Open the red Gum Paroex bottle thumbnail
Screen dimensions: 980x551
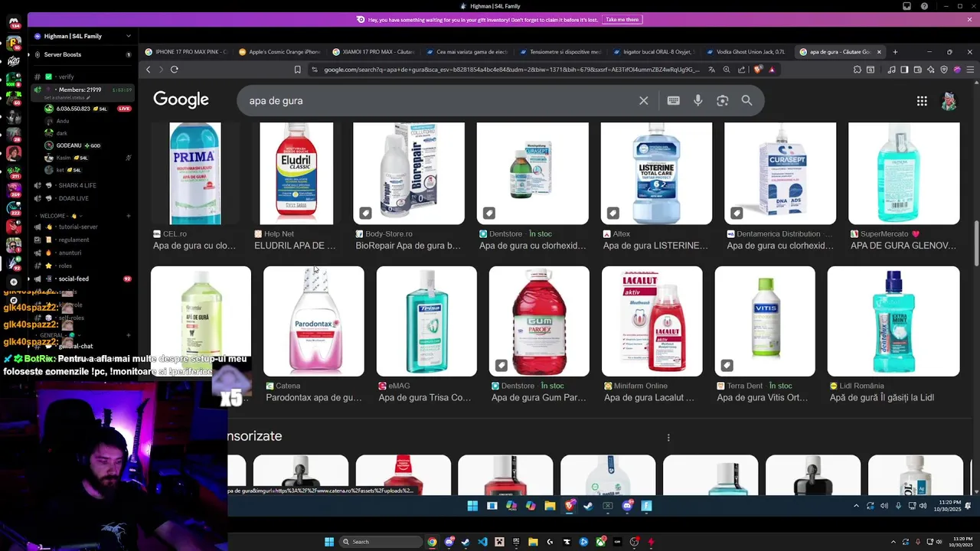tap(539, 321)
